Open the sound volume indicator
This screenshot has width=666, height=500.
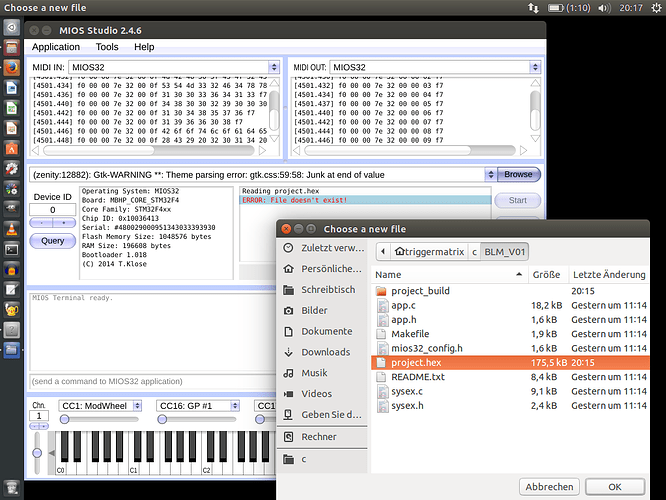point(604,8)
